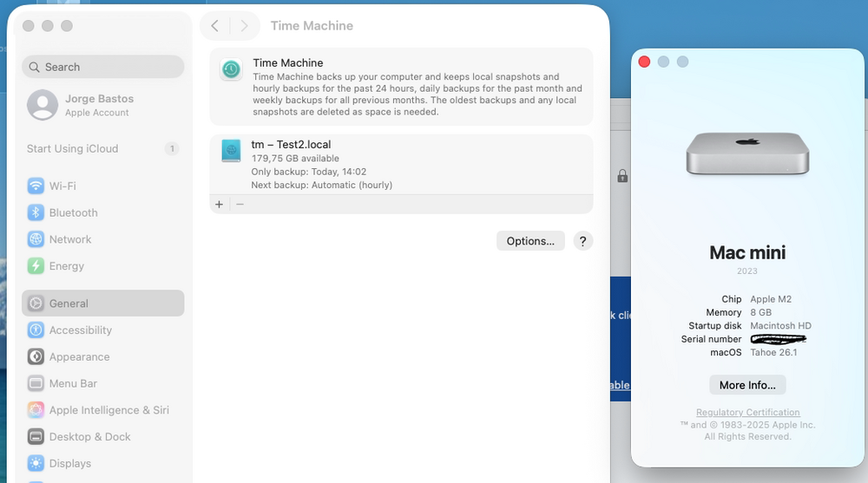Open Time Machine Options dialog

pos(530,241)
